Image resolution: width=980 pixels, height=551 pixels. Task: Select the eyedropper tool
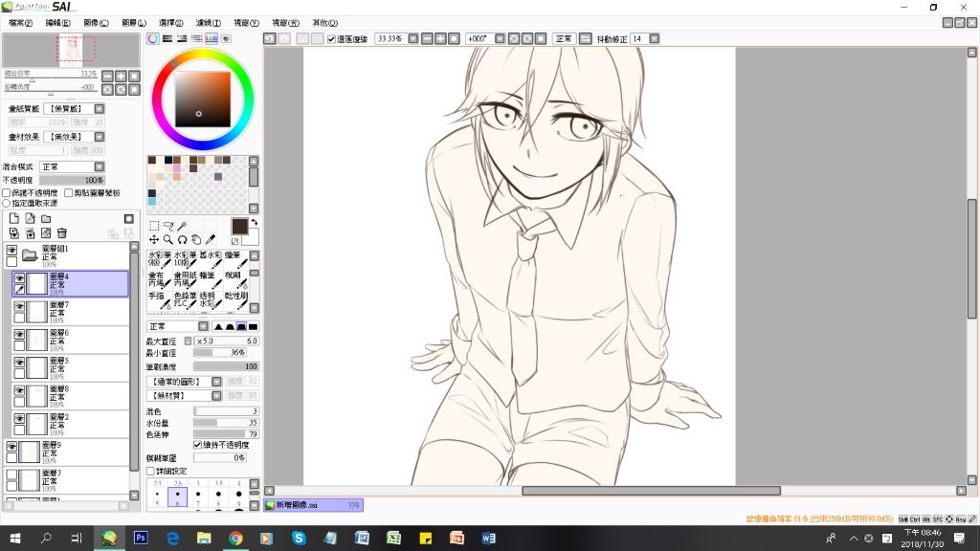210,240
